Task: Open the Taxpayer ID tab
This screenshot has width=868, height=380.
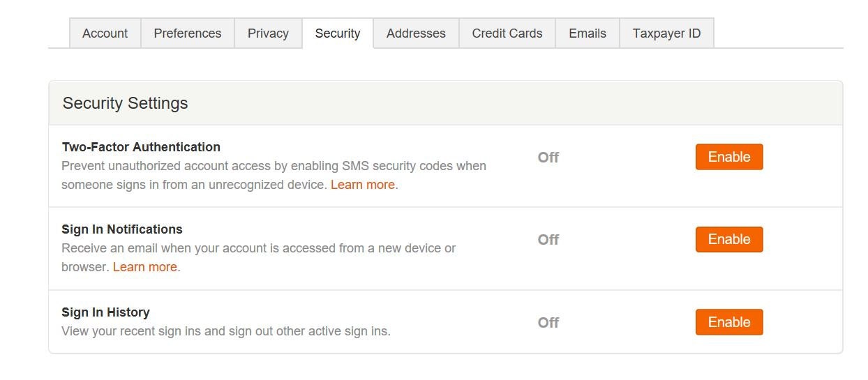Action: coord(666,33)
